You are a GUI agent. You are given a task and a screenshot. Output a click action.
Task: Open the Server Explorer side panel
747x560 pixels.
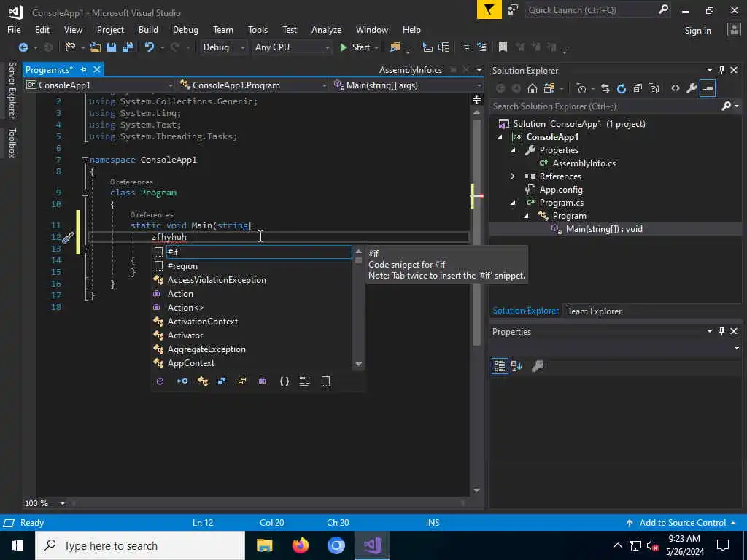click(x=12, y=90)
